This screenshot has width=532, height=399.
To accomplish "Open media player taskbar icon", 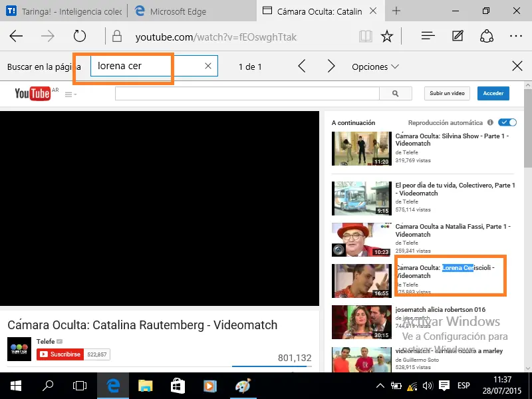I will (x=209, y=386).
